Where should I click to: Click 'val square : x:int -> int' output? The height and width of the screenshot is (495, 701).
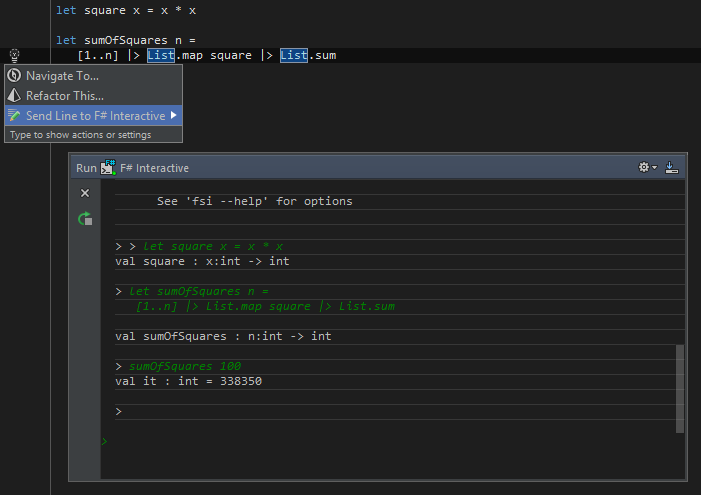[202, 261]
